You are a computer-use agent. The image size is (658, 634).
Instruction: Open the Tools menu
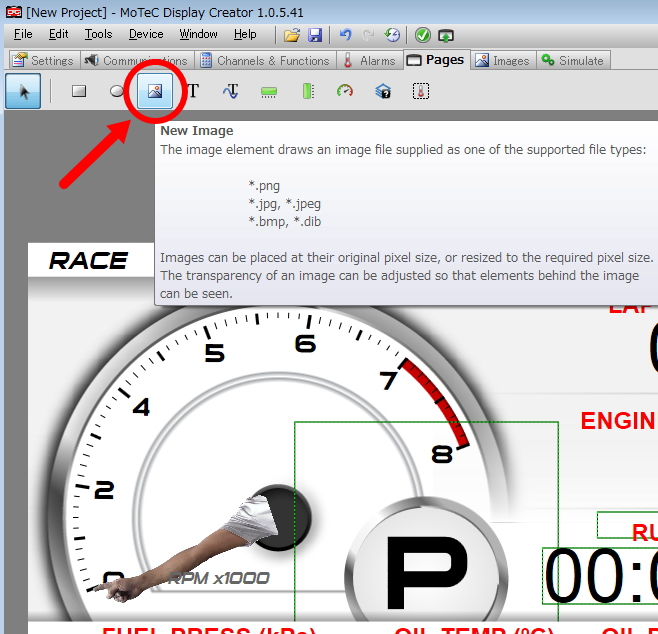(98, 34)
